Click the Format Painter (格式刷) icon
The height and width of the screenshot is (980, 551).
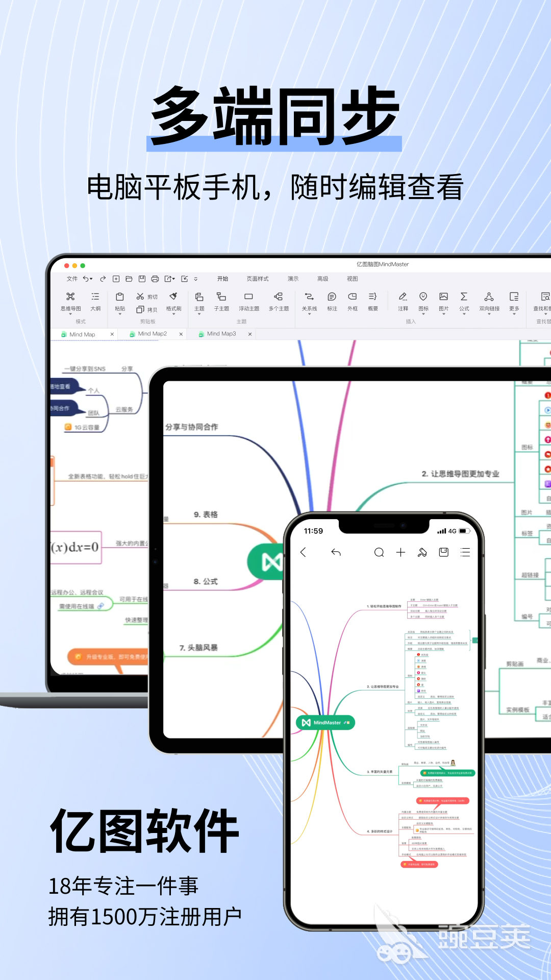coord(173,297)
